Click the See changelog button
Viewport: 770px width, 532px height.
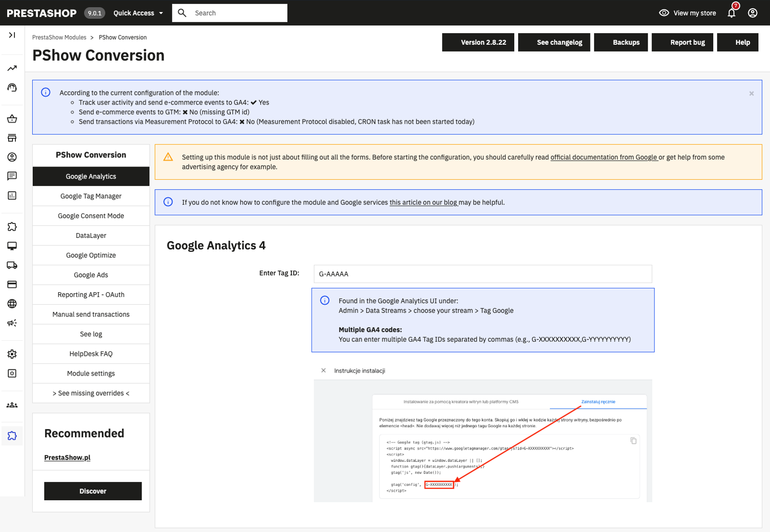click(559, 42)
